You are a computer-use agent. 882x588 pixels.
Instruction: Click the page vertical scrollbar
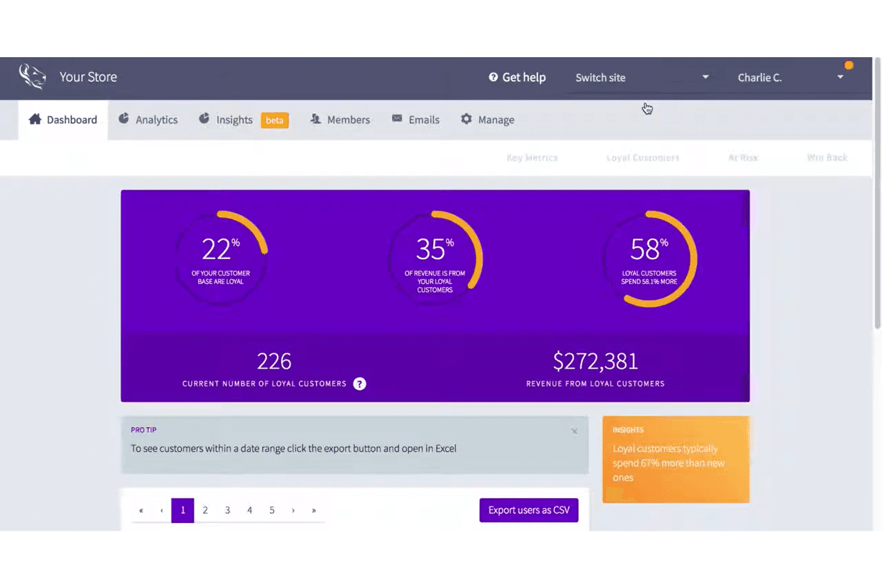877,194
